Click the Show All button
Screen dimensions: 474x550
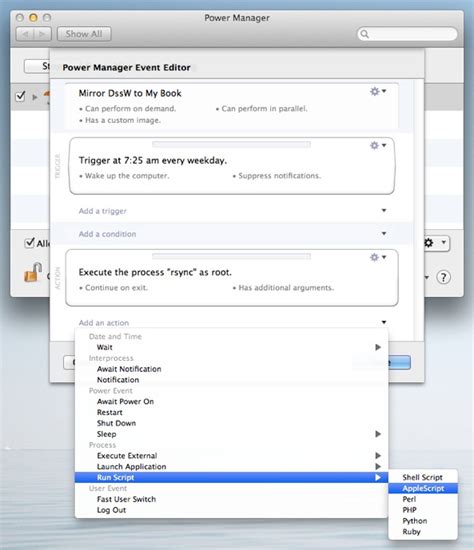click(84, 34)
